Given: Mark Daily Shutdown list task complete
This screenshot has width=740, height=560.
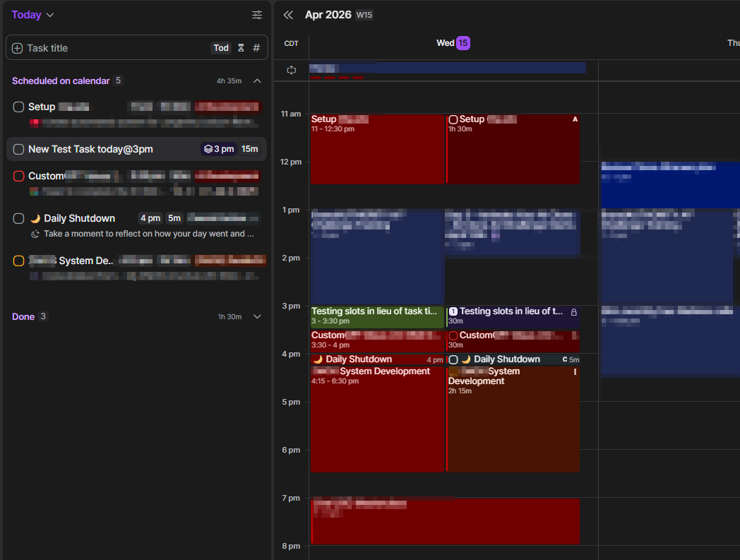Looking at the screenshot, I should click(18, 219).
